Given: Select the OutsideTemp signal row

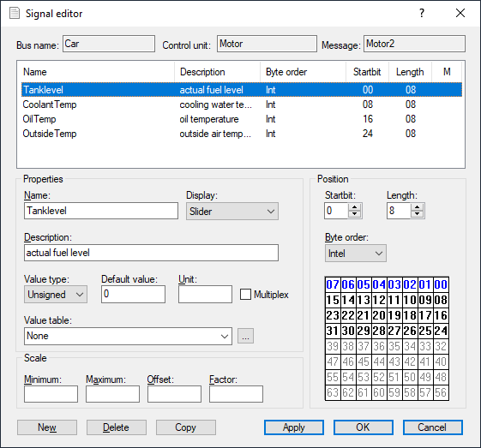Looking at the screenshot, I should (x=242, y=134).
